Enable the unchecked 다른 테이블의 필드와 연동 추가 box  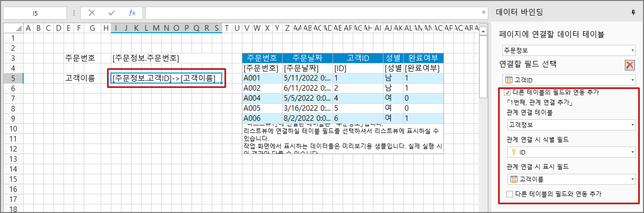coord(509,194)
